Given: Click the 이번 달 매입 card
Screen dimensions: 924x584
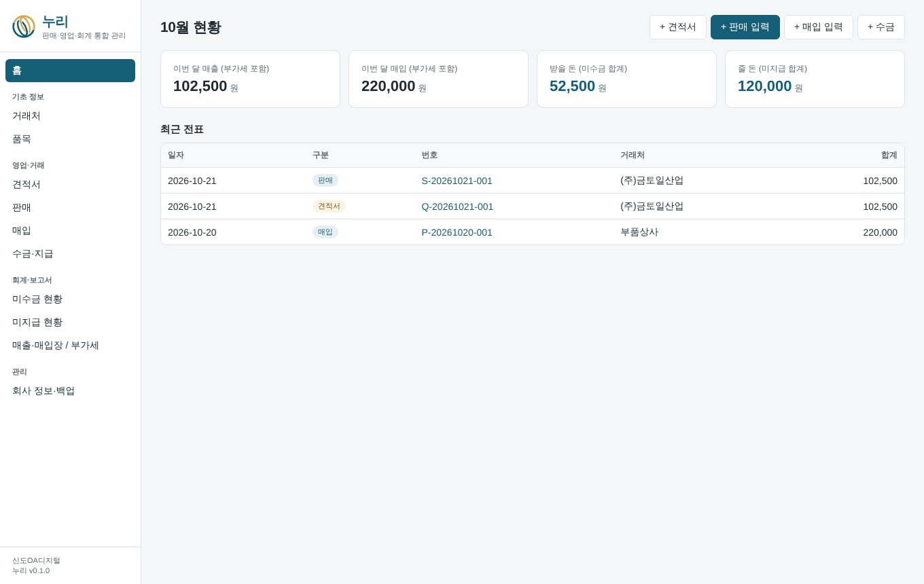Looking at the screenshot, I should [438, 79].
